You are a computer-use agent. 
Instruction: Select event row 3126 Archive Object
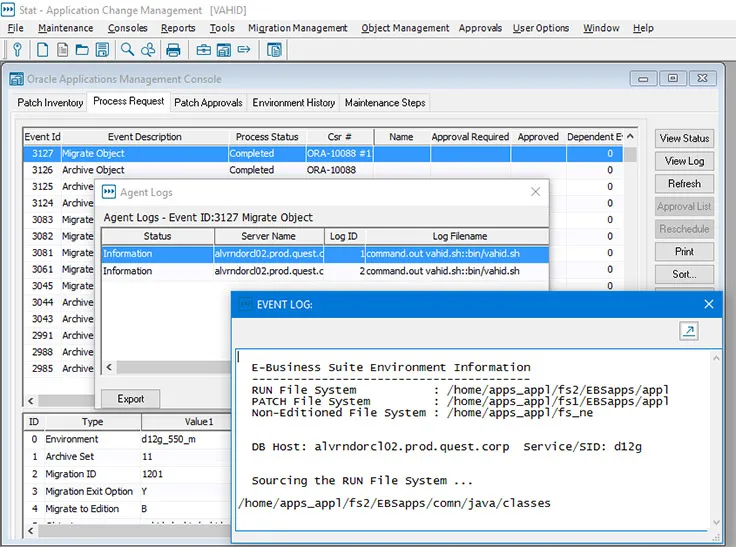(323, 170)
